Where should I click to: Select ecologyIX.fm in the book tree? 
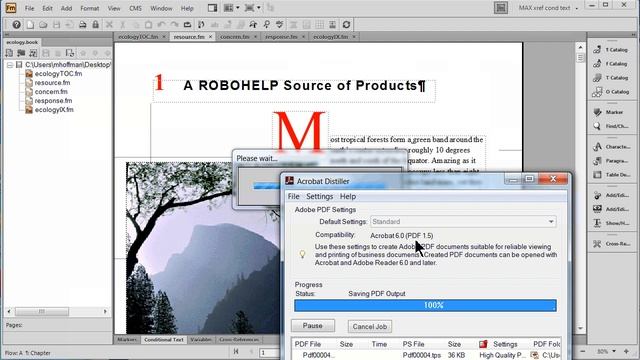[54, 110]
